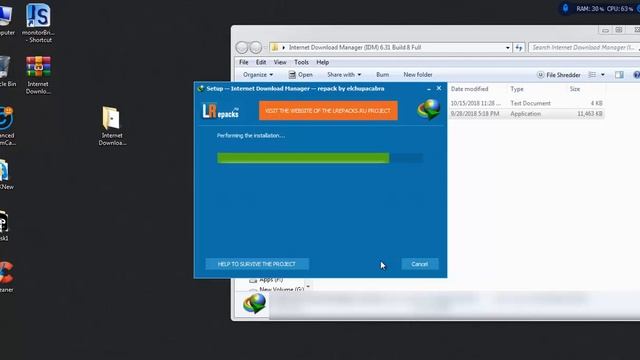The height and width of the screenshot is (360, 640).
Task: Click Burn in Explorer toolbar
Action: [382, 75]
